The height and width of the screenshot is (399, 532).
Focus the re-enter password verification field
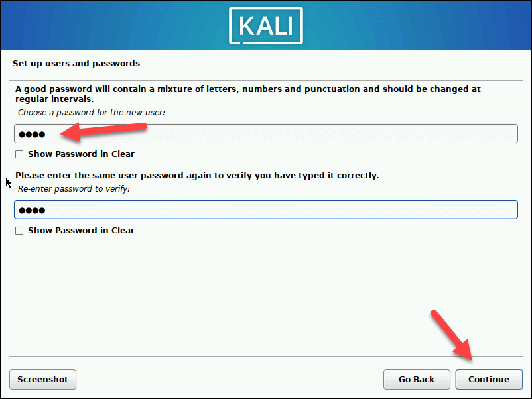[x=265, y=210]
